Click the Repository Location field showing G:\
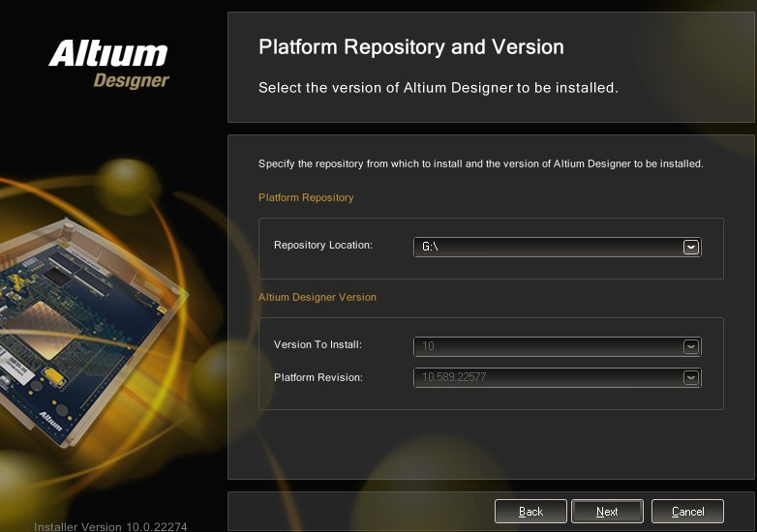 click(x=558, y=247)
